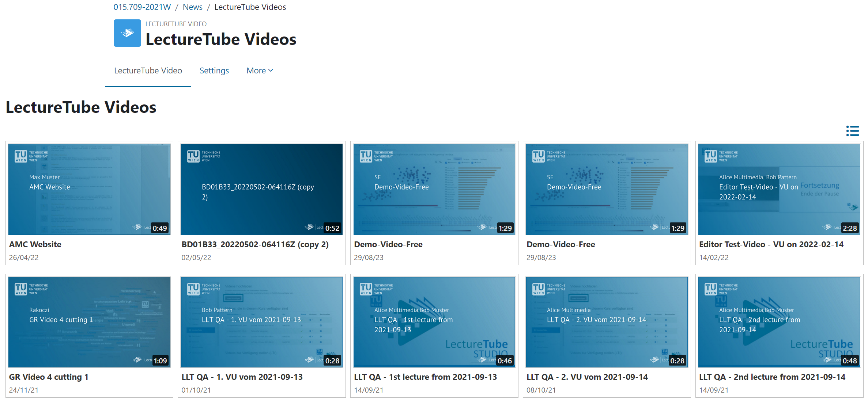Click the LectureTube Video activity icon
The image size is (868, 401).
127,33
